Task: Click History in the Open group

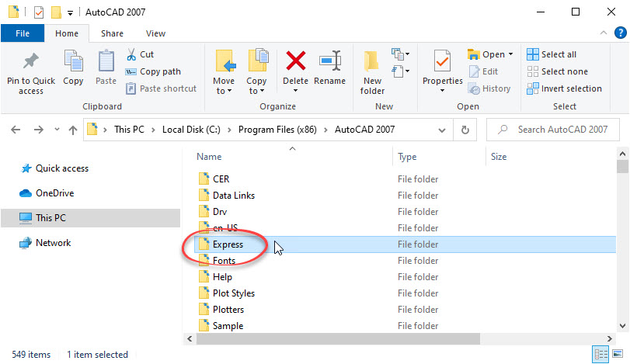Action: point(489,88)
